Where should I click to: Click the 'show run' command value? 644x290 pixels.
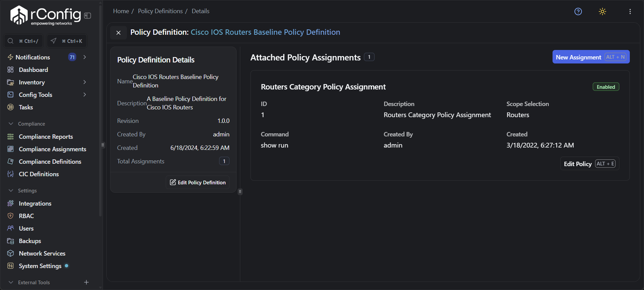[x=274, y=145]
